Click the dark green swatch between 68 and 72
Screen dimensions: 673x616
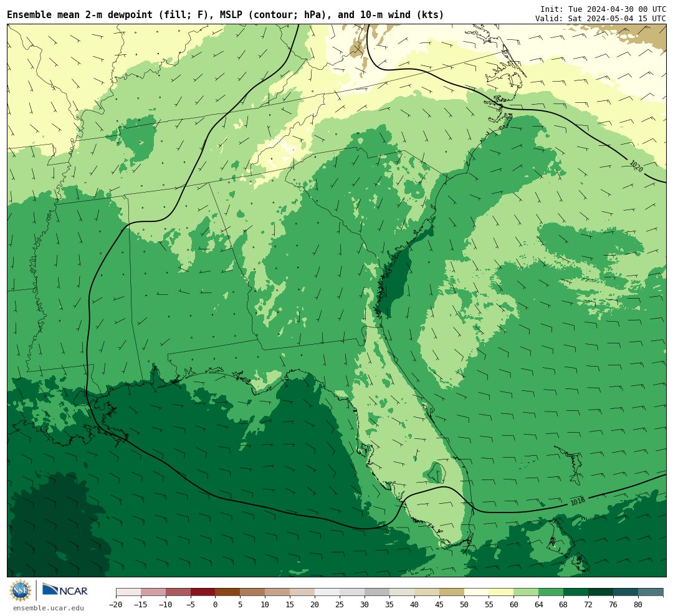pyautogui.click(x=576, y=592)
